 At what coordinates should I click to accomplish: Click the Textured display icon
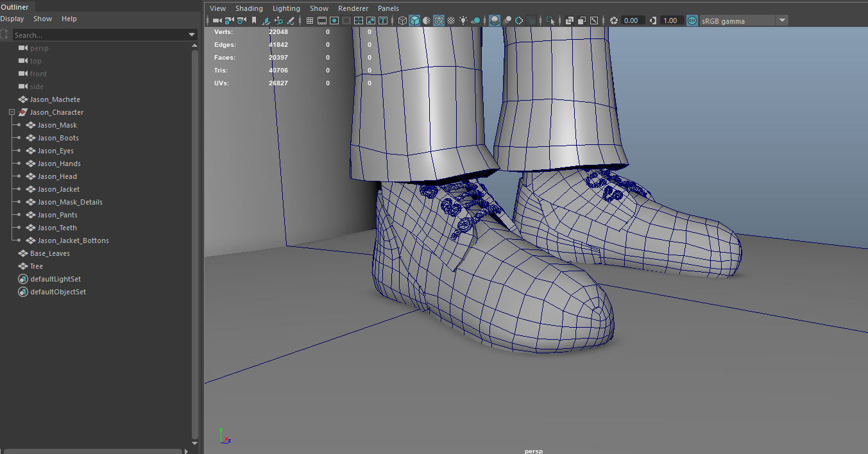point(451,21)
